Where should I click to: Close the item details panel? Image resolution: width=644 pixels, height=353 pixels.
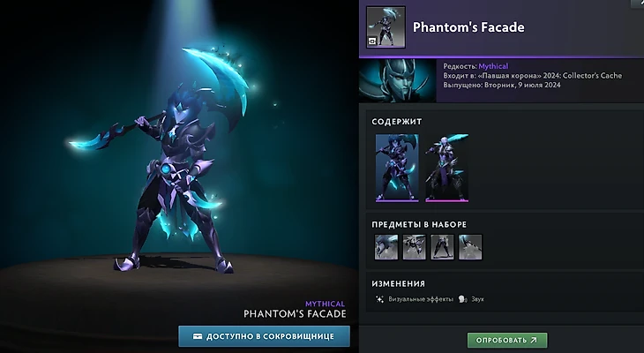[x=638, y=3]
